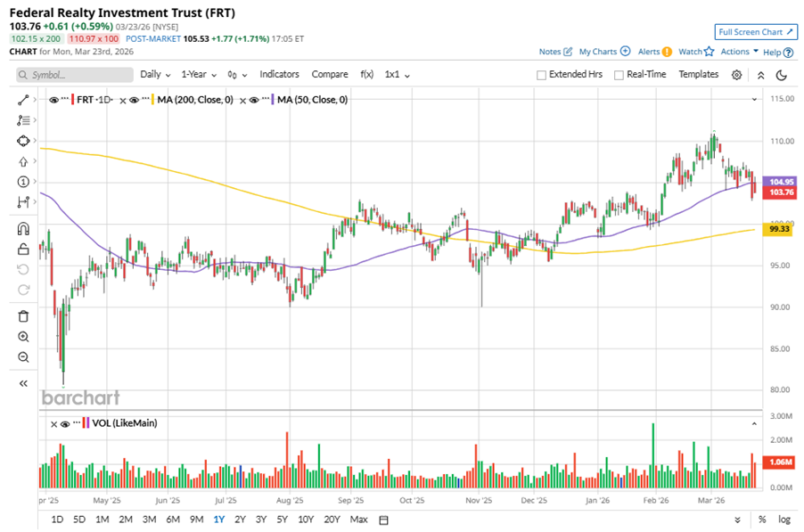Select the trend line drawing tool
This screenshot has height=532, width=804.
pyautogui.click(x=23, y=100)
